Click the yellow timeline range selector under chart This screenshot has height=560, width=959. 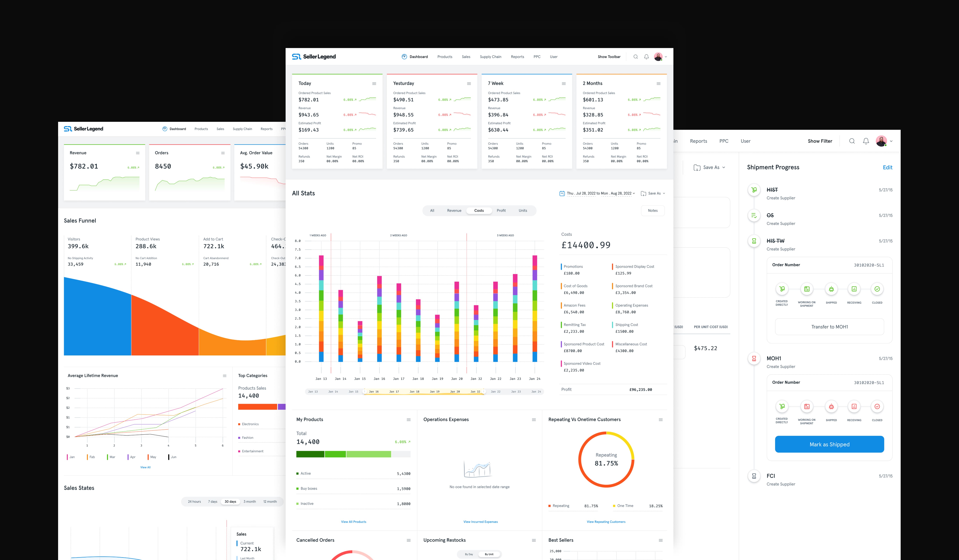click(x=424, y=392)
